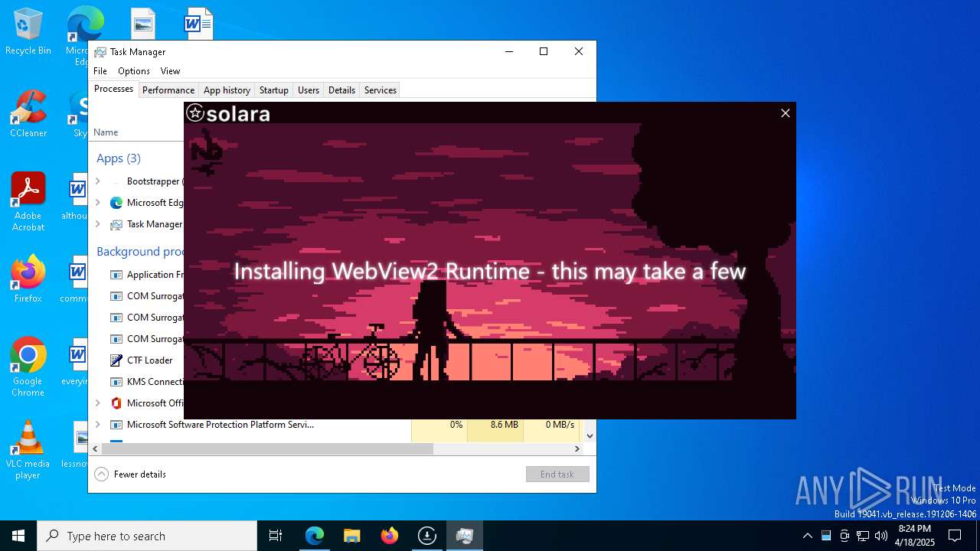Open Microsoft Edge from the taskbar
The image size is (980, 551).
coord(315,536)
